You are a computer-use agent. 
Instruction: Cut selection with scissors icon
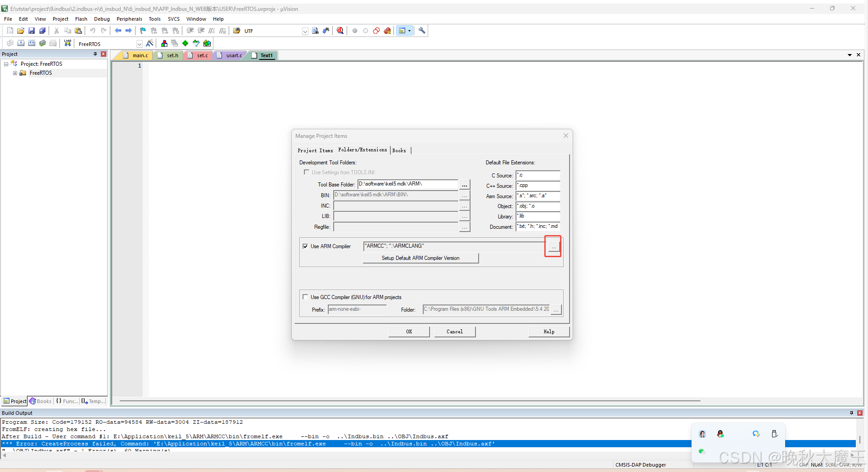point(57,31)
